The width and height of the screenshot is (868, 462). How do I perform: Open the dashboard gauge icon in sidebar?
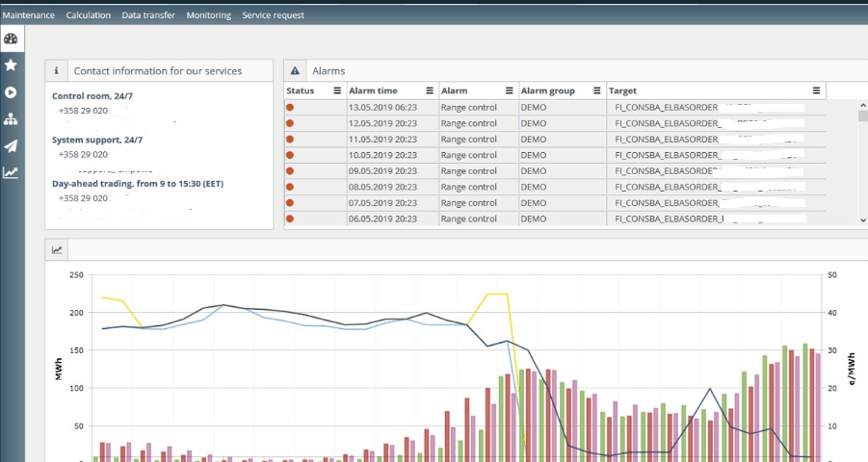11,38
